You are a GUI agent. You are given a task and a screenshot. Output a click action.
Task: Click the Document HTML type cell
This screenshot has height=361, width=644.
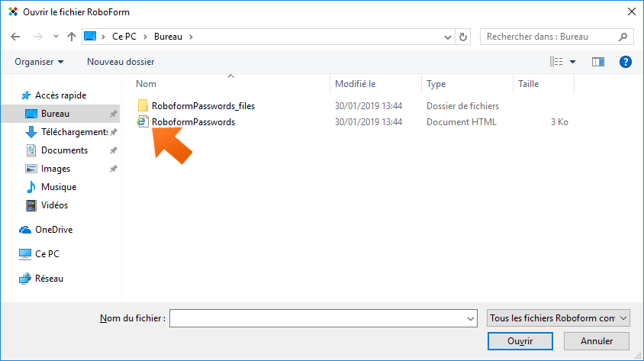[x=461, y=122]
